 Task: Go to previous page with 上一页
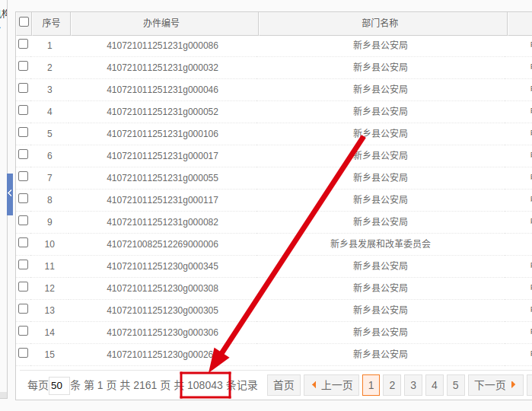[330, 385]
